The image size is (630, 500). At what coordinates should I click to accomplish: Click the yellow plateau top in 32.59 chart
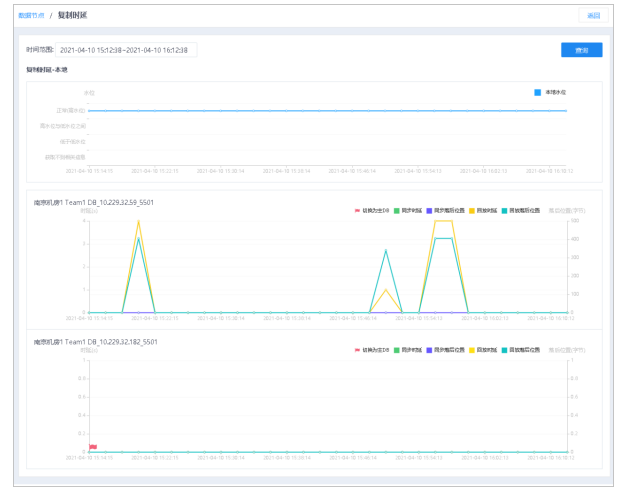point(444,221)
